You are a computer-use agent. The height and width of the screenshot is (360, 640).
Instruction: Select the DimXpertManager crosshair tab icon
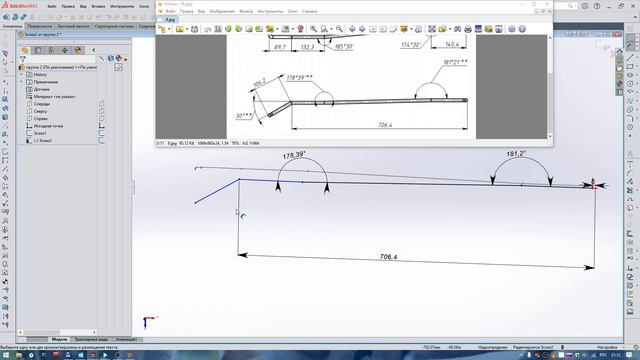65,50
